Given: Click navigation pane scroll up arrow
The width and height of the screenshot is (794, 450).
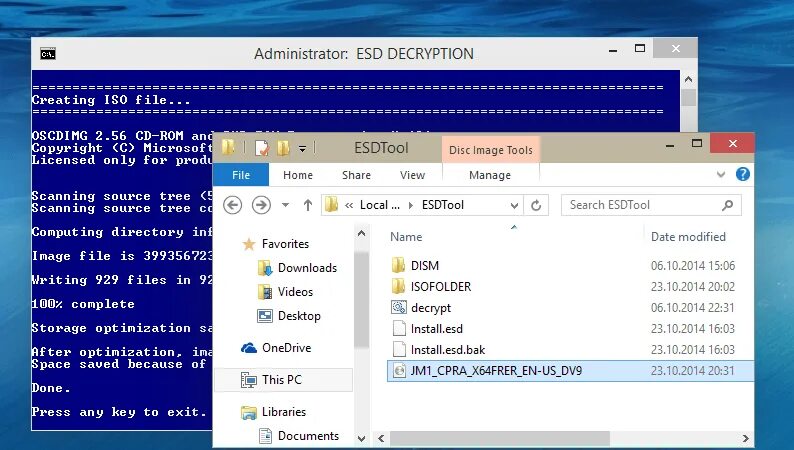Looking at the screenshot, I should coord(362,234).
